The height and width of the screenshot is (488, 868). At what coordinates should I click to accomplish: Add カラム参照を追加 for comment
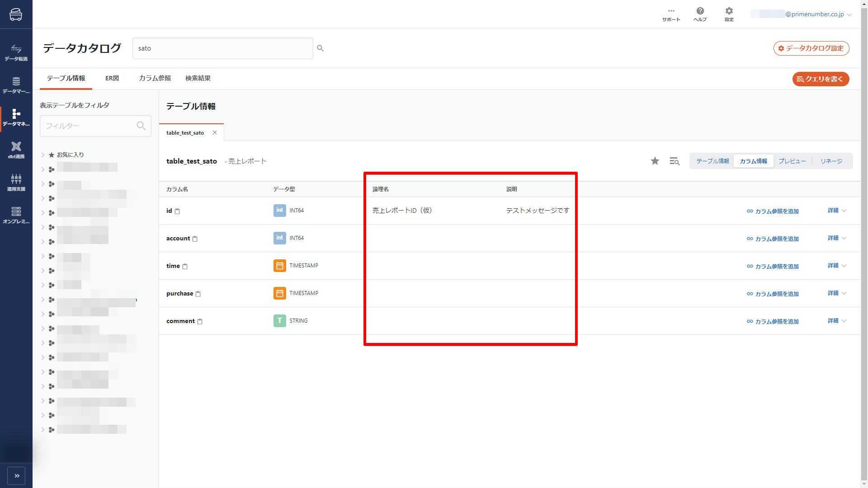click(773, 321)
